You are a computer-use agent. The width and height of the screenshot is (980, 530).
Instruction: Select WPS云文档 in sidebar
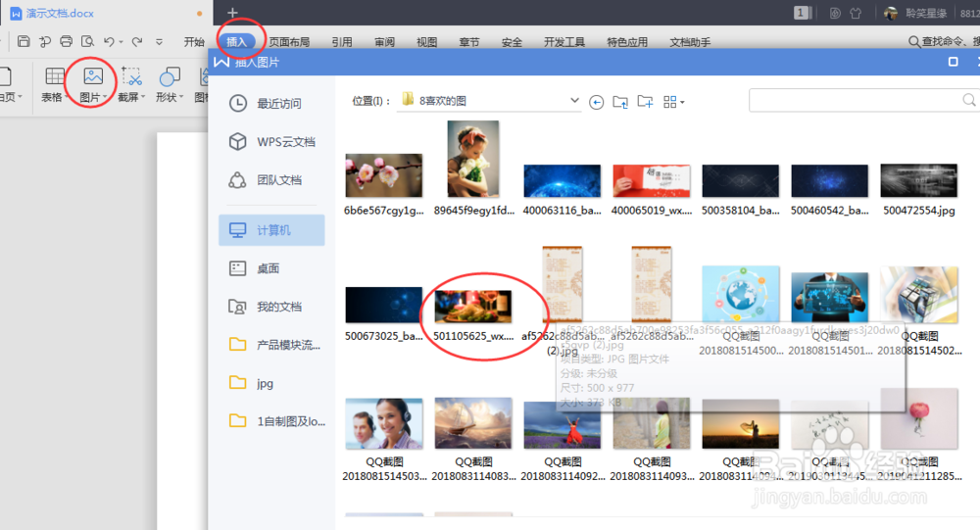click(271, 142)
